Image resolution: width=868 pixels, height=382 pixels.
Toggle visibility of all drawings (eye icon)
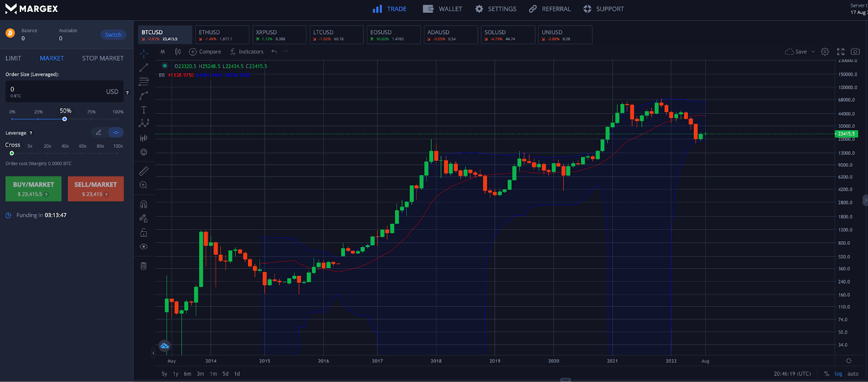pyautogui.click(x=144, y=247)
